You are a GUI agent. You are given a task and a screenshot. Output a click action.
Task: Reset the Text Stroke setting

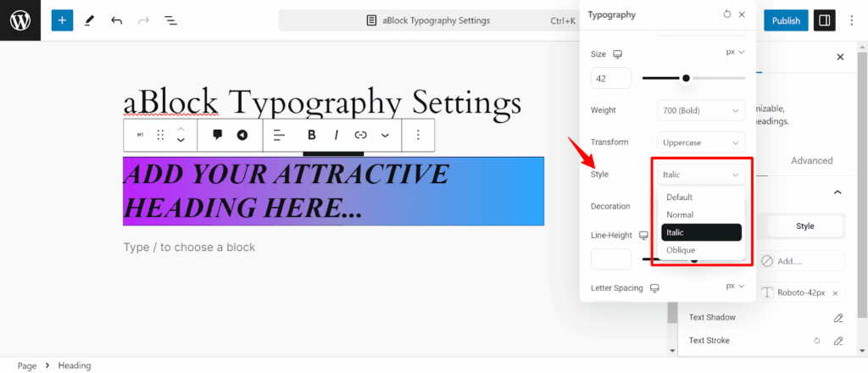816,341
